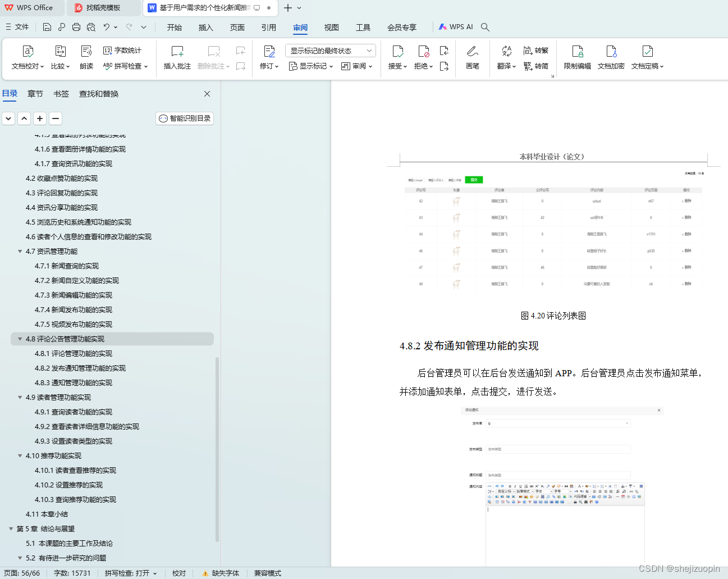Click the 拒绝 reject changes button
The image size is (728, 579).
tap(422, 58)
